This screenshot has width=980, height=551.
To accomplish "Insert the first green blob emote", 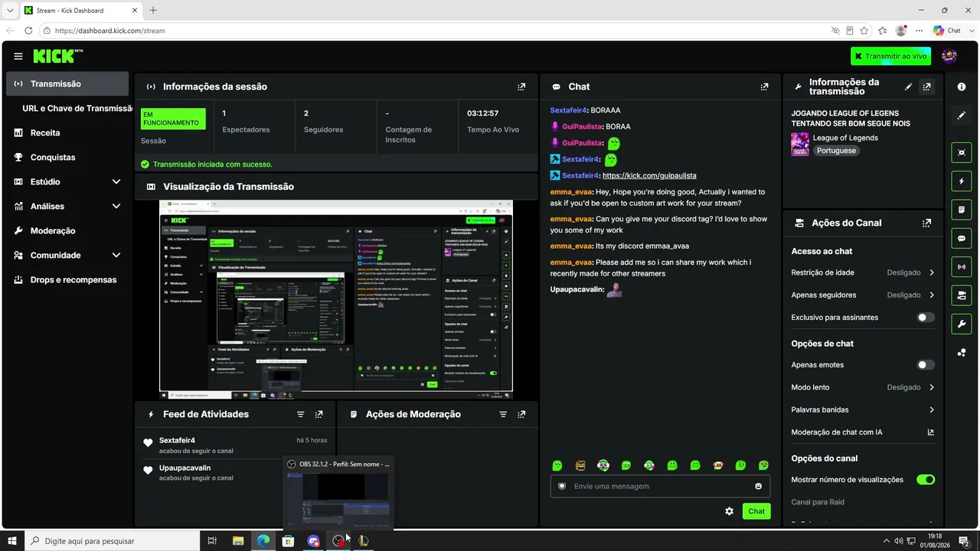I will tap(557, 465).
